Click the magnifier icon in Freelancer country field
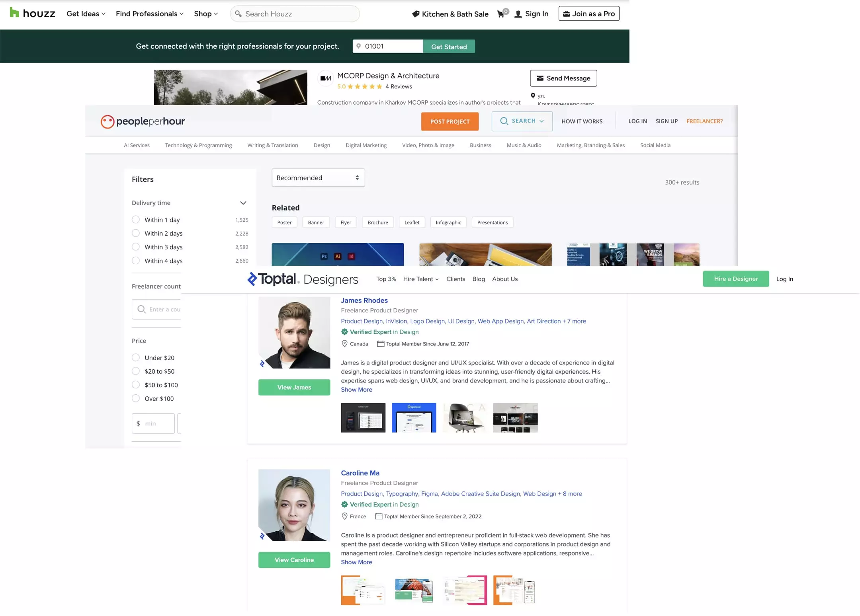The height and width of the screenshot is (616, 860). pos(141,309)
